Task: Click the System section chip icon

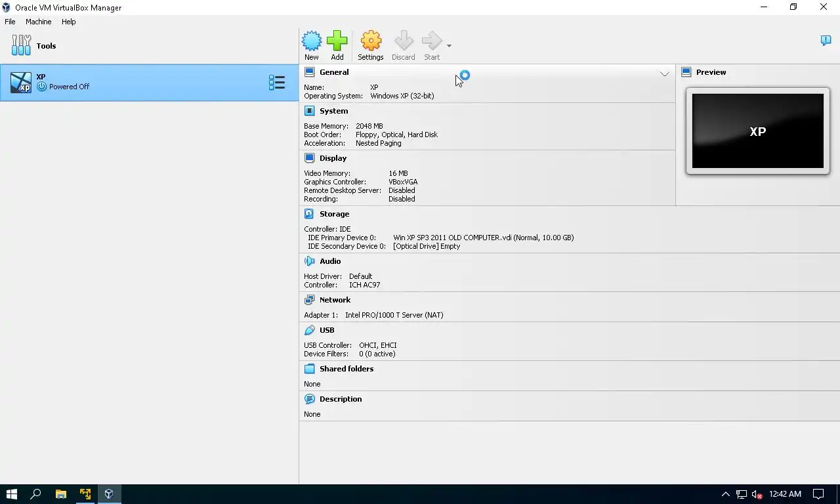Action: [x=309, y=111]
